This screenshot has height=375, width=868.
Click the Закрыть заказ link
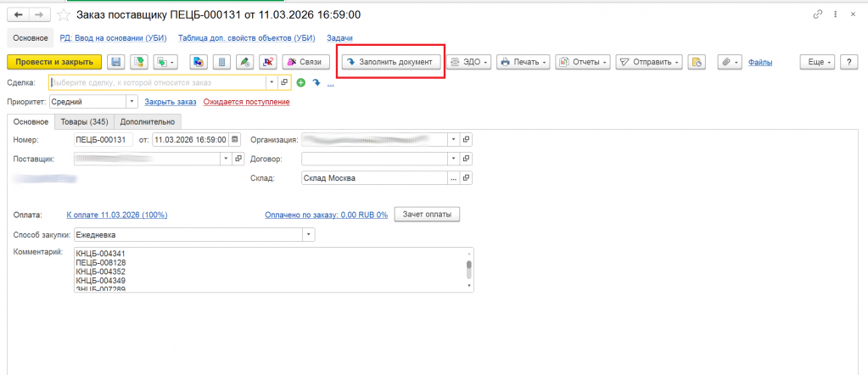171,102
